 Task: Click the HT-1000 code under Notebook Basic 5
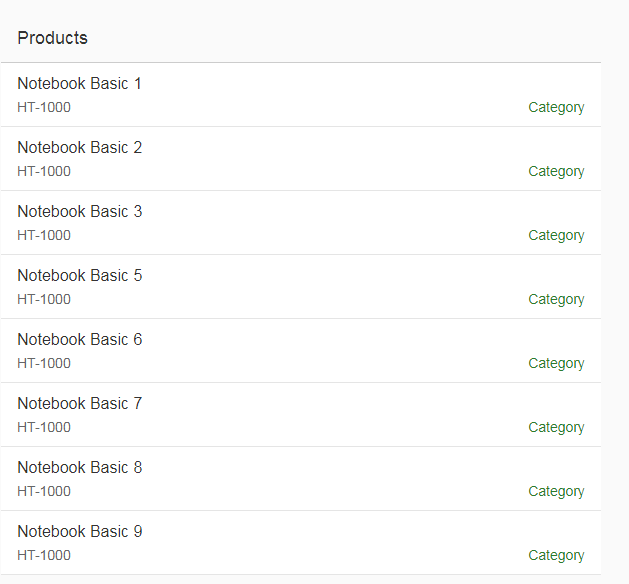coord(44,300)
